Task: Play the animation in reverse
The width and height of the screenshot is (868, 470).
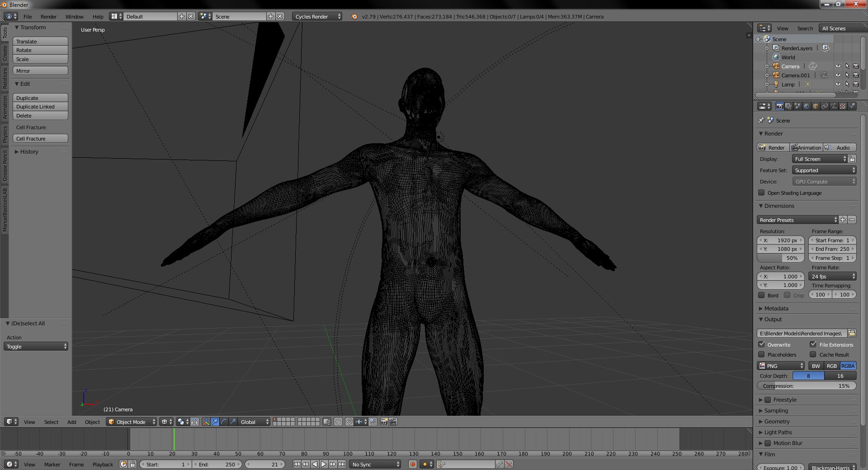Action: coord(315,464)
